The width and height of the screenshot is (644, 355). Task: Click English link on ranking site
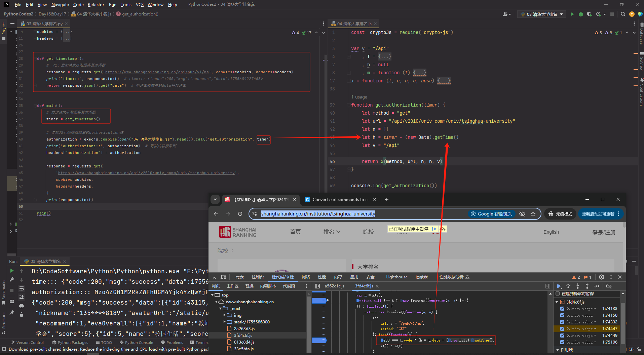coord(551,232)
